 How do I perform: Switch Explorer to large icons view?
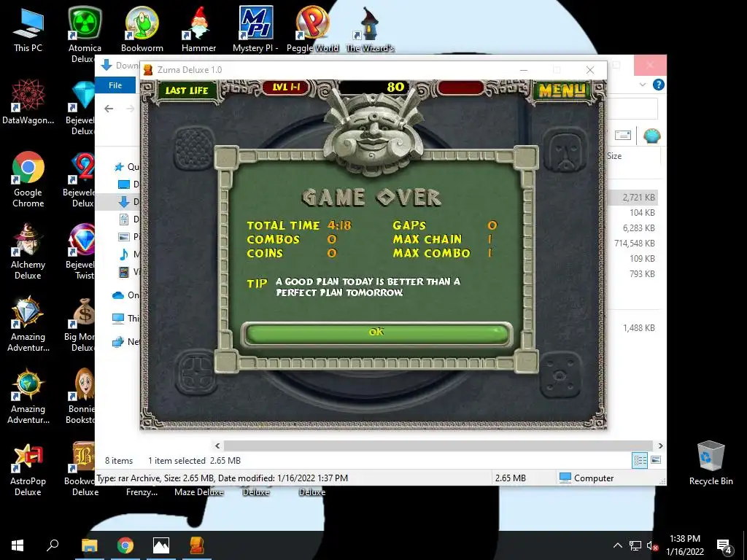pyautogui.click(x=656, y=460)
